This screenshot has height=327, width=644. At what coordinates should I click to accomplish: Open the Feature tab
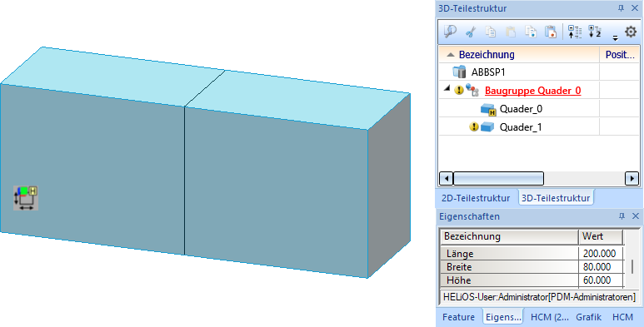[x=458, y=317]
